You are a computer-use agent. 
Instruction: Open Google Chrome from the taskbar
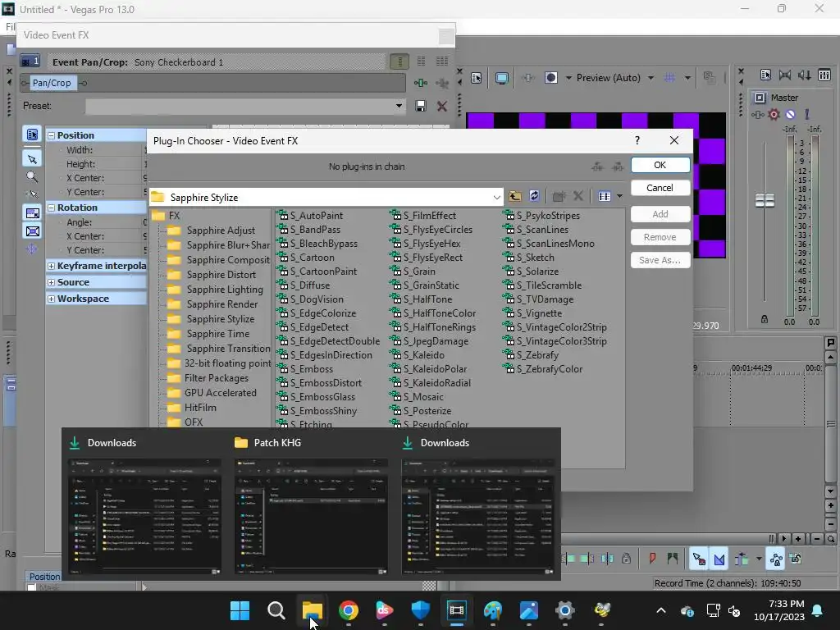click(x=348, y=610)
